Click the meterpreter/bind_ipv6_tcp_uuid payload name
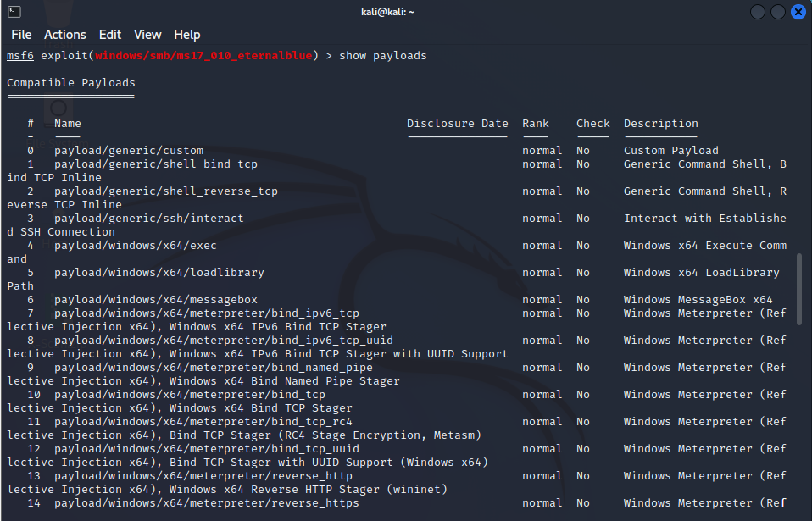This screenshot has height=521, width=812. click(224, 340)
